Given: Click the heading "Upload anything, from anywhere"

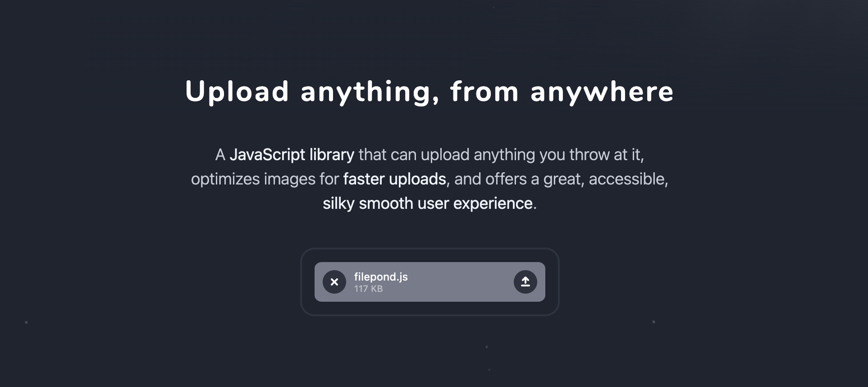Looking at the screenshot, I should point(429,92).
